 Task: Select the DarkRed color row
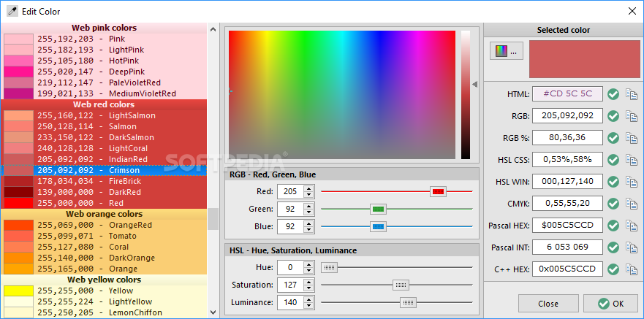click(104, 192)
